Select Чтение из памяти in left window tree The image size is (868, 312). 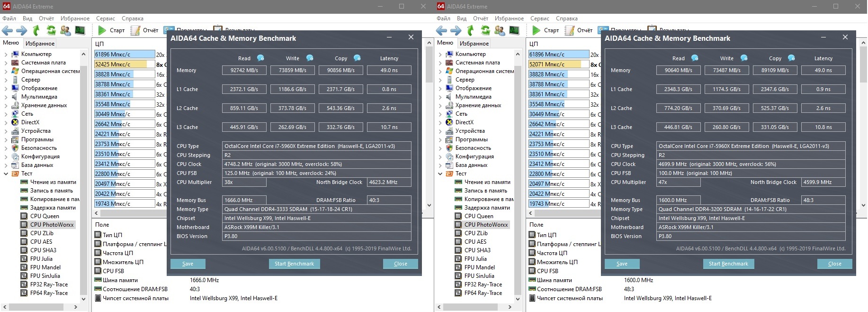coord(53,182)
